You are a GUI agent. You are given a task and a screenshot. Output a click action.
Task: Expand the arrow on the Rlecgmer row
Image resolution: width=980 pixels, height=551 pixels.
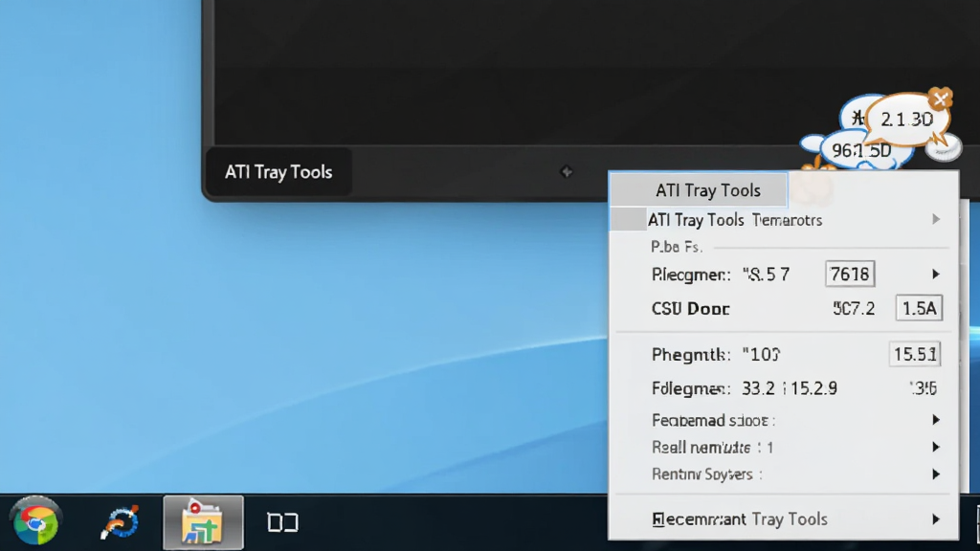[936, 275]
